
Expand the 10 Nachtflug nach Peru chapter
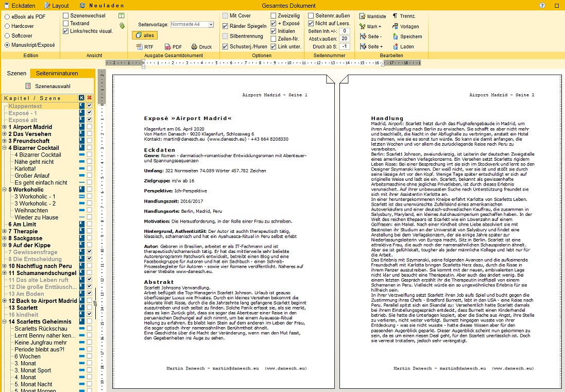[4, 266]
